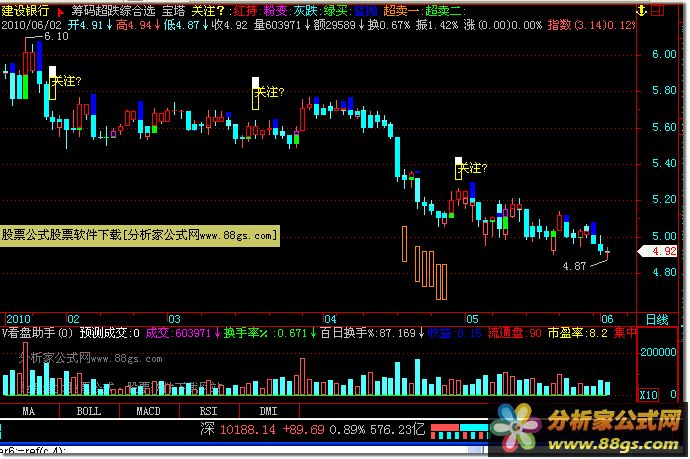The width and height of the screenshot is (690, 459).
Task: Click the 关注? marker near 5.40
Action: point(471,168)
